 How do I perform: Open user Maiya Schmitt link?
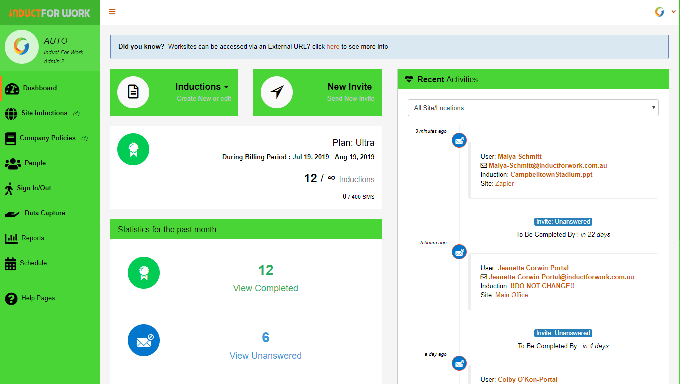(520, 157)
